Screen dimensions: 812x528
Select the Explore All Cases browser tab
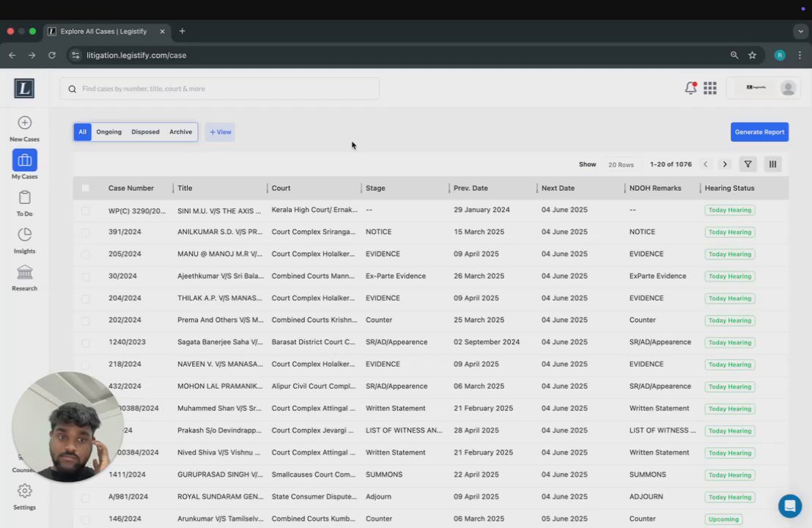click(106, 31)
